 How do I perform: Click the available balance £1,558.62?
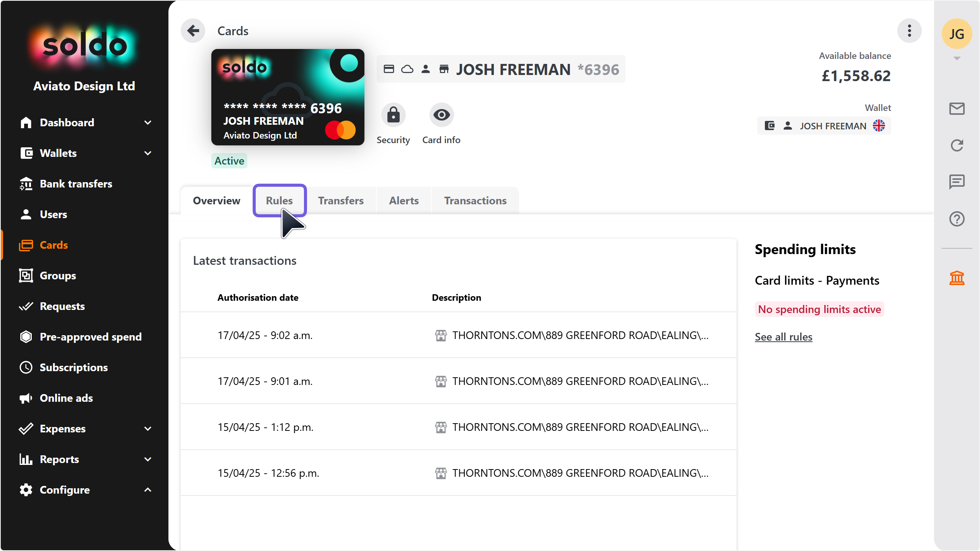tap(856, 76)
